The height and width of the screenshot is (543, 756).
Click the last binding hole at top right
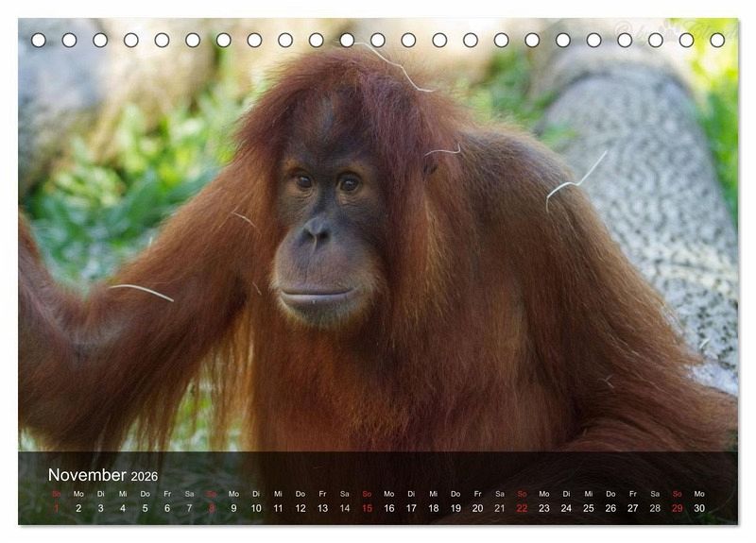[717, 40]
